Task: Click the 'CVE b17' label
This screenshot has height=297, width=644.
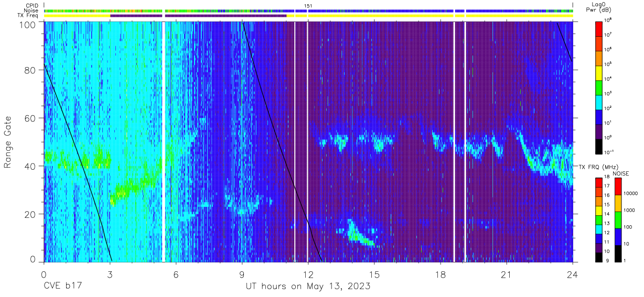Action: (x=62, y=287)
